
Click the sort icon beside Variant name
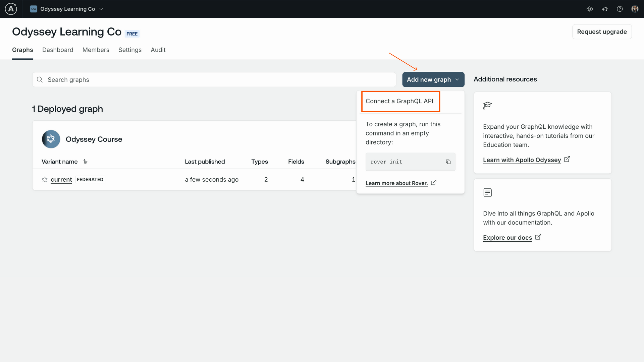(86, 162)
